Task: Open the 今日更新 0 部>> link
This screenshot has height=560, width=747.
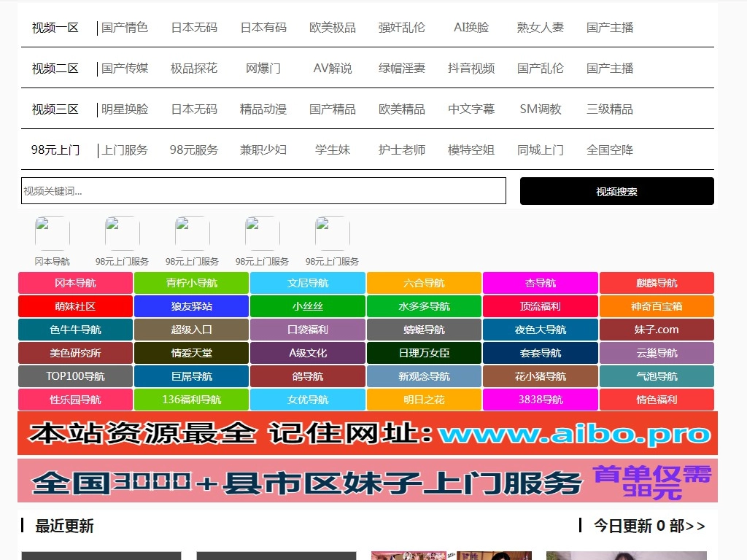Action: (649, 526)
